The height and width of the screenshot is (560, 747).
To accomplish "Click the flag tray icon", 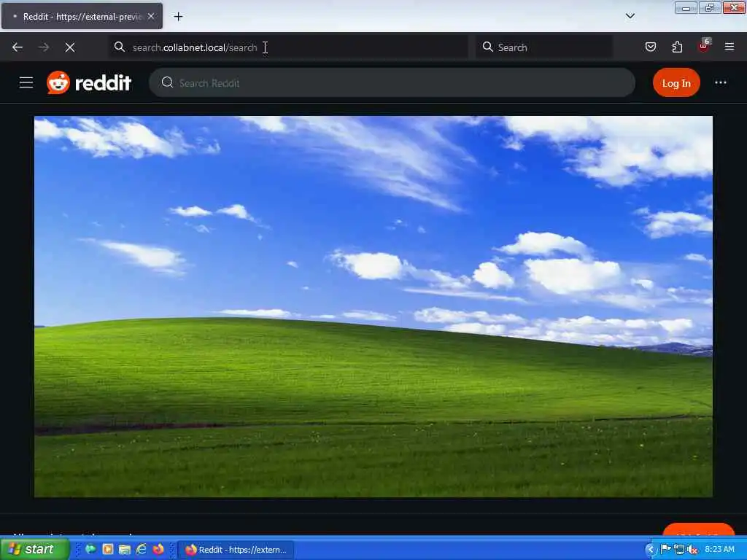I will [x=665, y=550].
